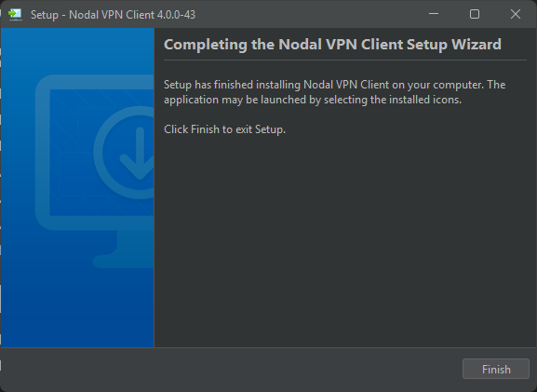Click the circular ring around the download arrow

tap(124, 153)
